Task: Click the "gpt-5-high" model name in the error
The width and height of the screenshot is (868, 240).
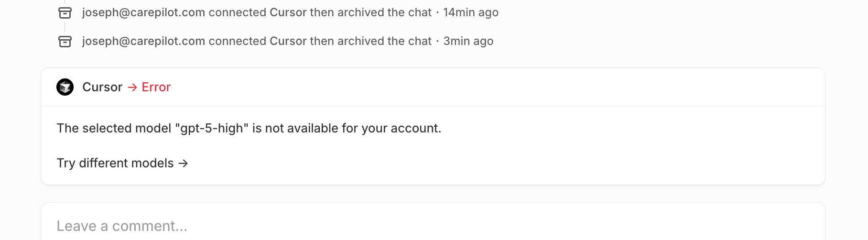Action: (x=212, y=128)
